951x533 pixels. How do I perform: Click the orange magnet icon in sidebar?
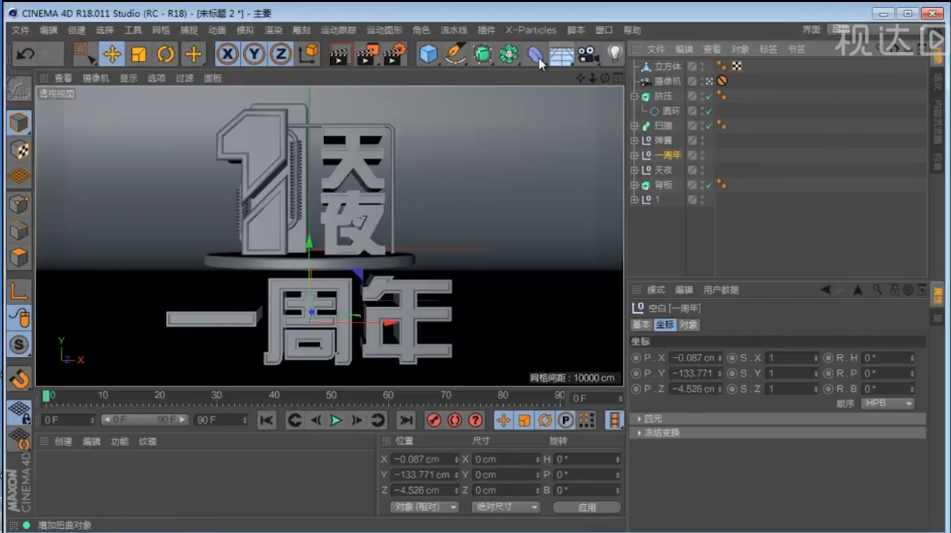(x=19, y=380)
